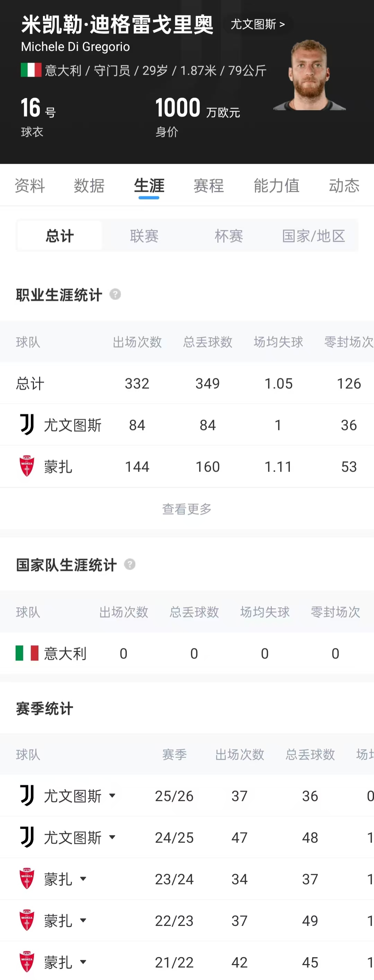The image size is (374, 980).
Task: Open the 数据 tab
Action: (x=89, y=186)
